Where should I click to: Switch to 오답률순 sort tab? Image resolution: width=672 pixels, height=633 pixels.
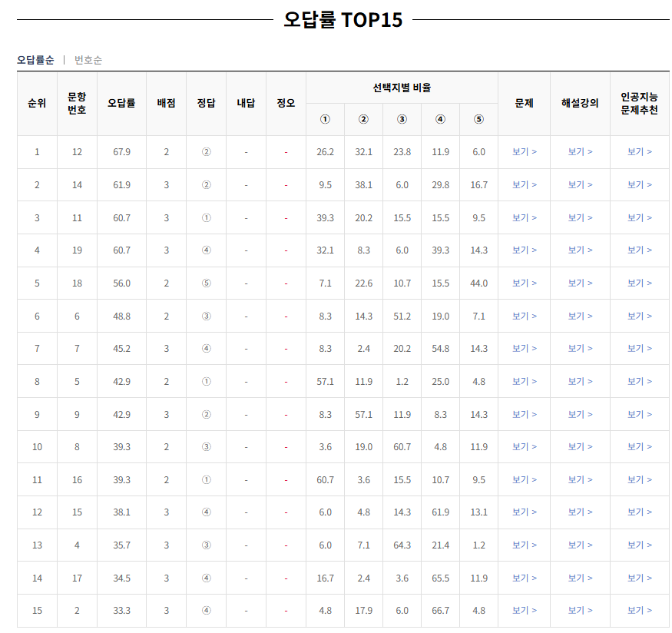coord(35,60)
